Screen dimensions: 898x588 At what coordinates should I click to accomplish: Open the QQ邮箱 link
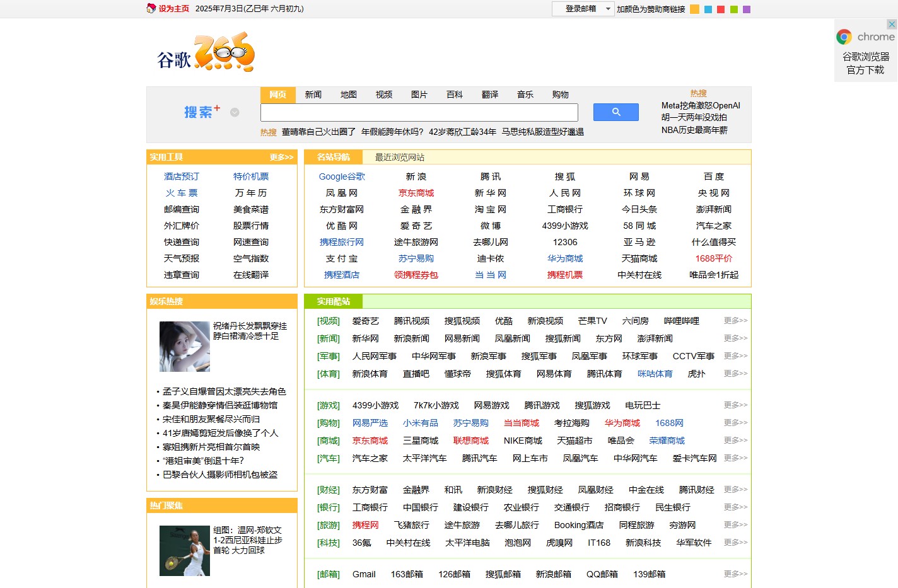602,574
